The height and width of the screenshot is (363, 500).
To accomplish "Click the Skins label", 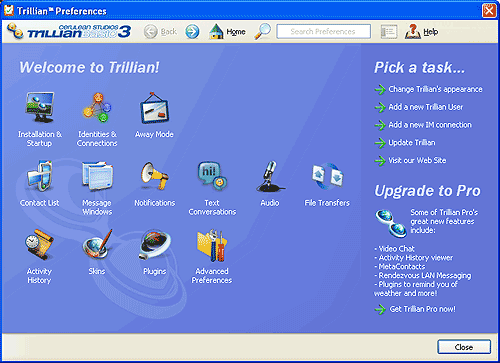I will click(x=97, y=271).
